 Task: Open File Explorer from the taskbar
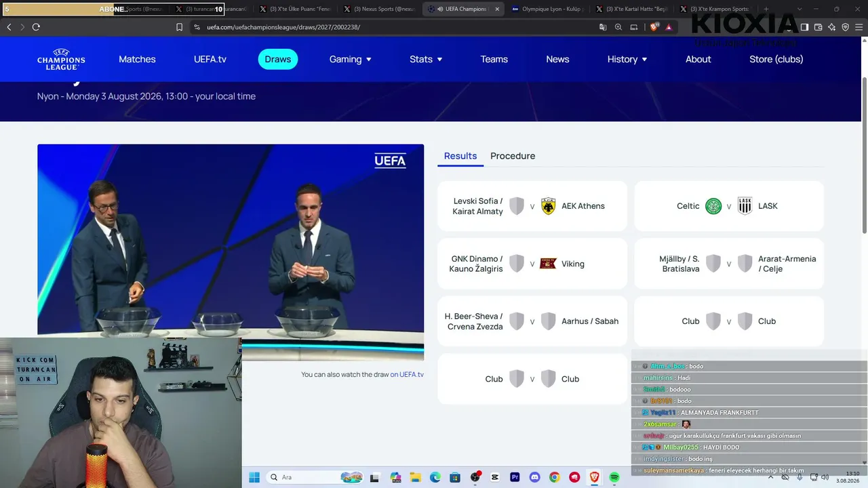(x=415, y=477)
